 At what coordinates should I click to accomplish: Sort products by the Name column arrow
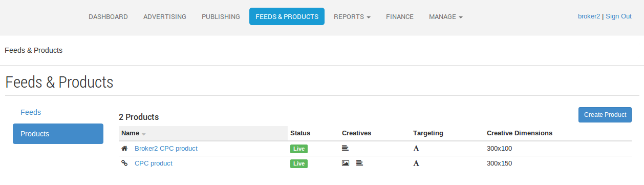[x=144, y=134]
